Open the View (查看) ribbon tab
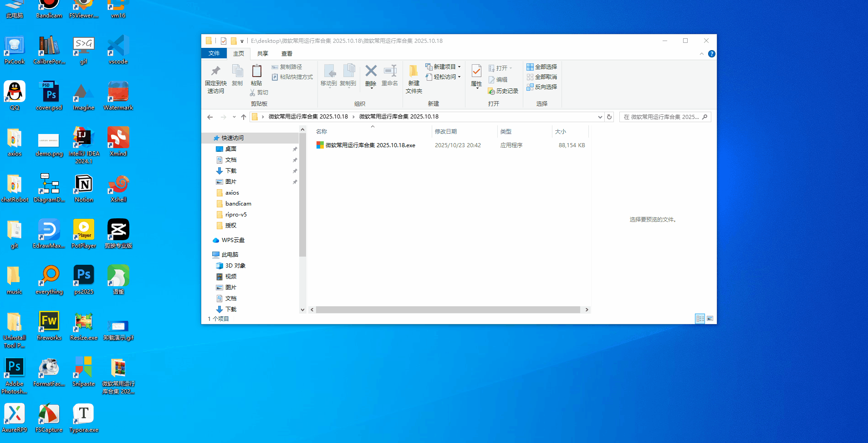The height and width of the screenshot is (443, 868). click(286, 54)
